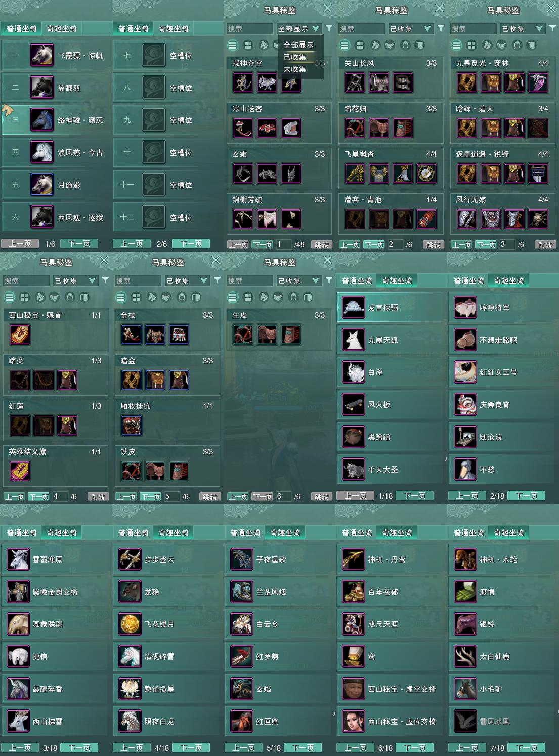The image size is (559, 756).
Task: Click 跳转 button below 英雄结义旗 panel
Action: [x=98, y=497]
